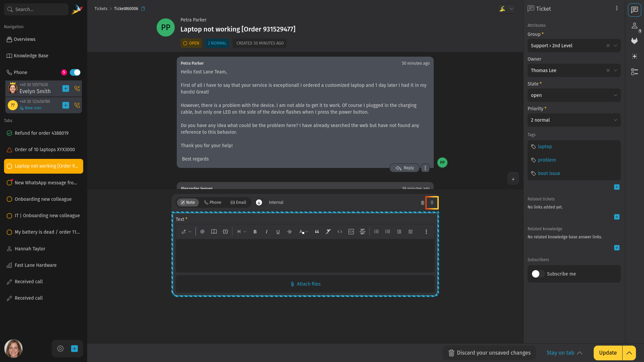The height and width of the screenshot is (362, 644).
Task: Click the Update button
Action: point(608,353)
